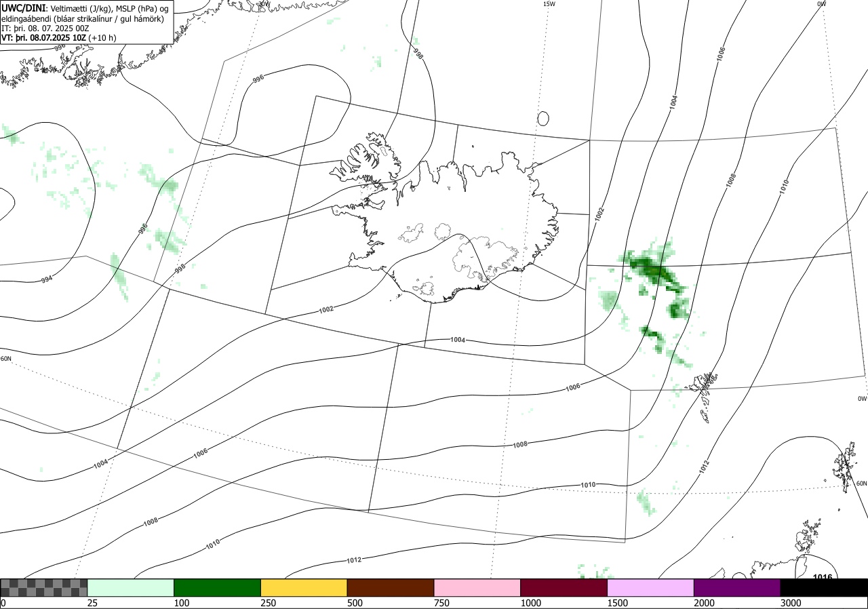This screenshot has width=868, height=609.
Task: Click the legend value "2000"
Action: 704,603
